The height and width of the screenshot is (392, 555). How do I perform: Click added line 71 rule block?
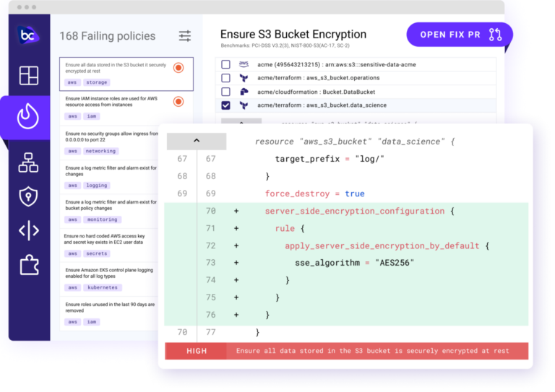point(346,228)
